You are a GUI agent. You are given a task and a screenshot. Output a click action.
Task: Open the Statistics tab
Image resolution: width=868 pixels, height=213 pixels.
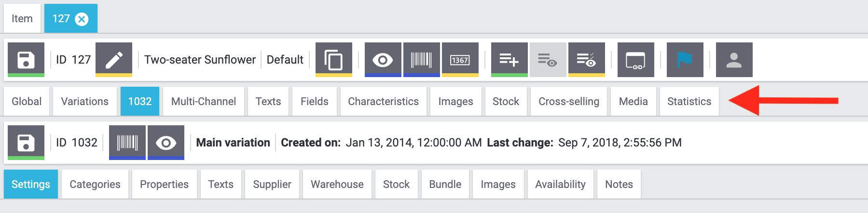pyautogui.click(x=689, y=101)
